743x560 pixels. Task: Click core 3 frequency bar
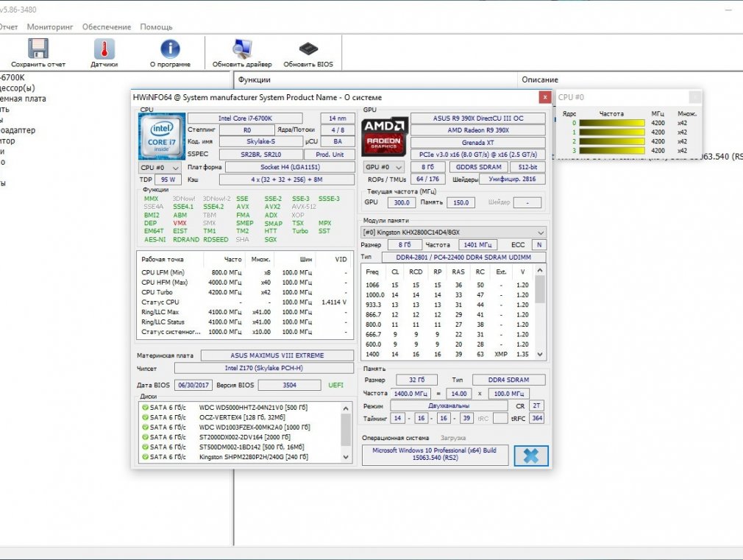coord(612,151)
